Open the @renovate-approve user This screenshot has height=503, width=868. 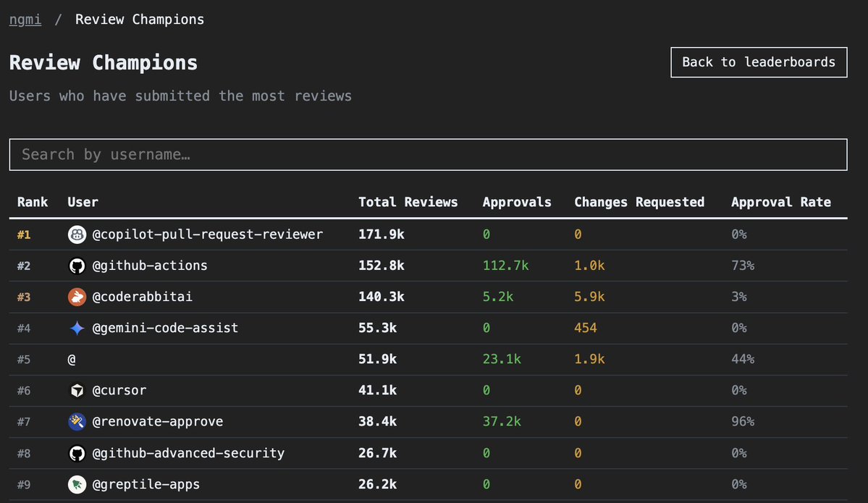[157, 422]
